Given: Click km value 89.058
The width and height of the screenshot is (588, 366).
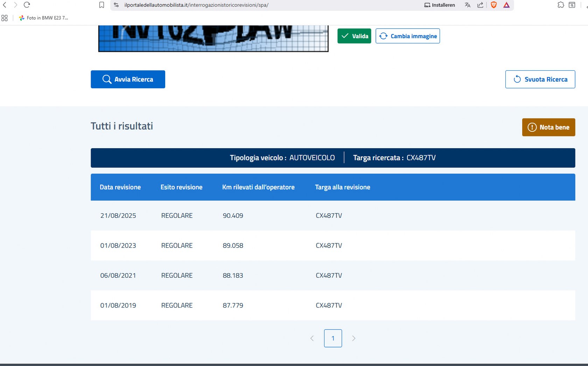Looking at the screenshot, I should point(233,246).
